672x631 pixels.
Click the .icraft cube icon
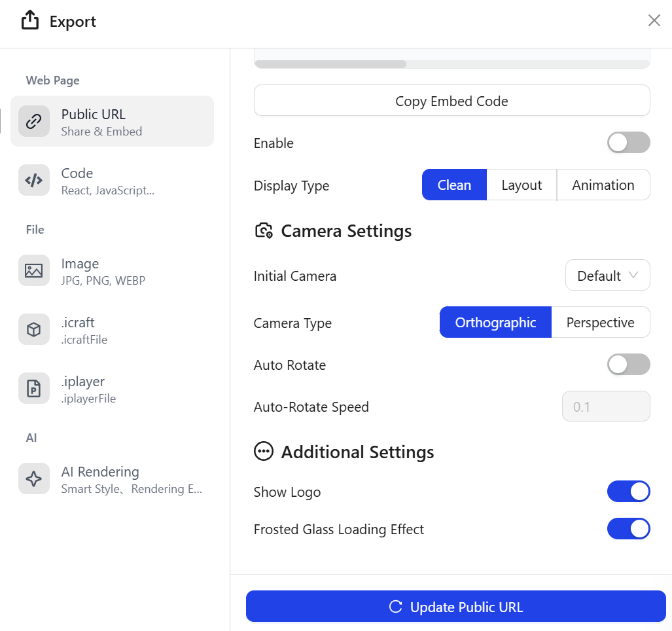(34, 329)
